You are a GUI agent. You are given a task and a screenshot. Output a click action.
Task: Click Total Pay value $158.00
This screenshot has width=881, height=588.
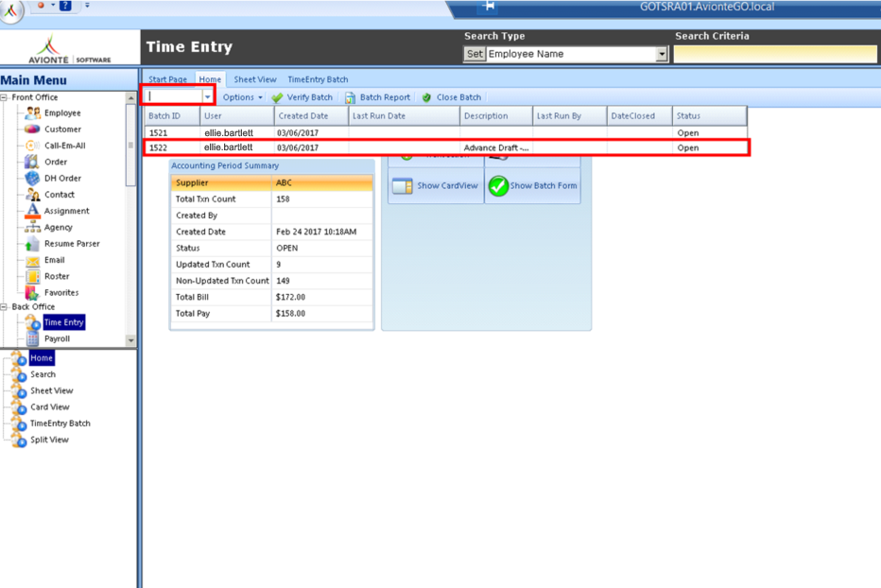point(290,313)
